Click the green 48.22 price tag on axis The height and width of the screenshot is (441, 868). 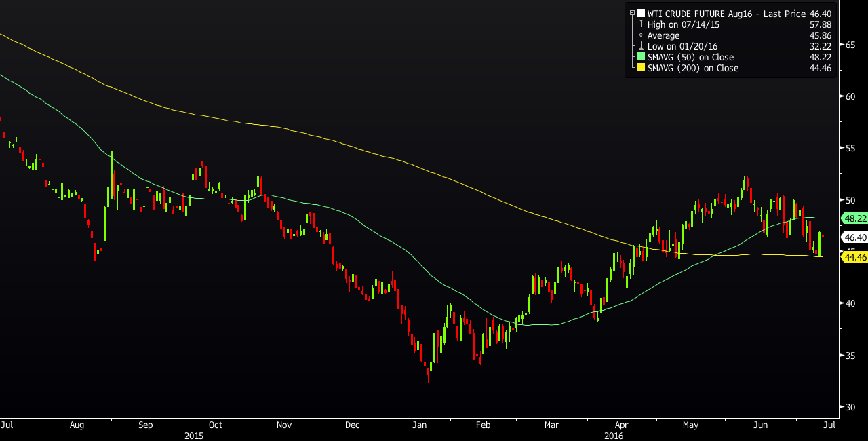click(853, 218)
